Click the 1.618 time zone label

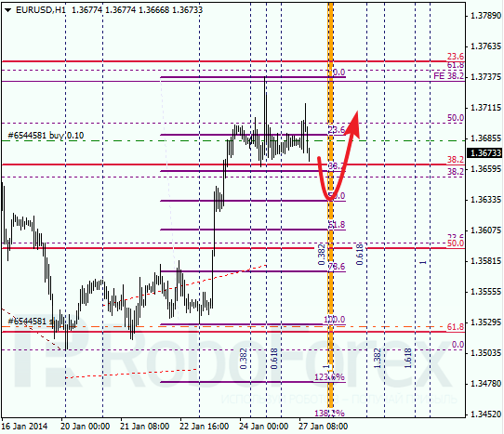point(408,358)
